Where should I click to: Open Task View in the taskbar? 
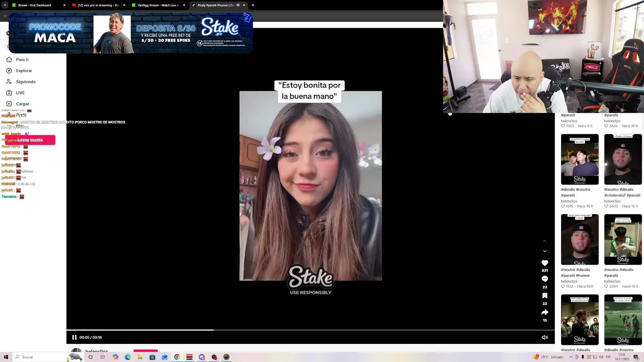tap(103, 357)
